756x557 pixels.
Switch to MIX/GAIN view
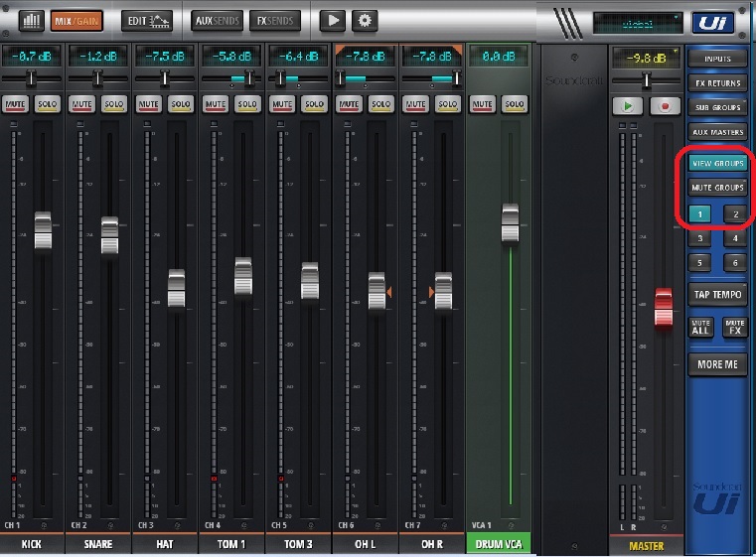[76, 21]
